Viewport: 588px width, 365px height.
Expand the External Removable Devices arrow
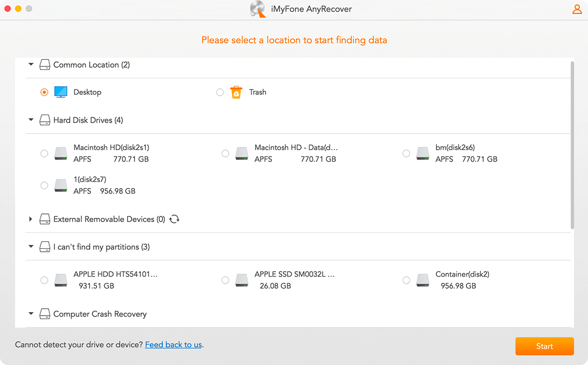[x=31, y=219]
